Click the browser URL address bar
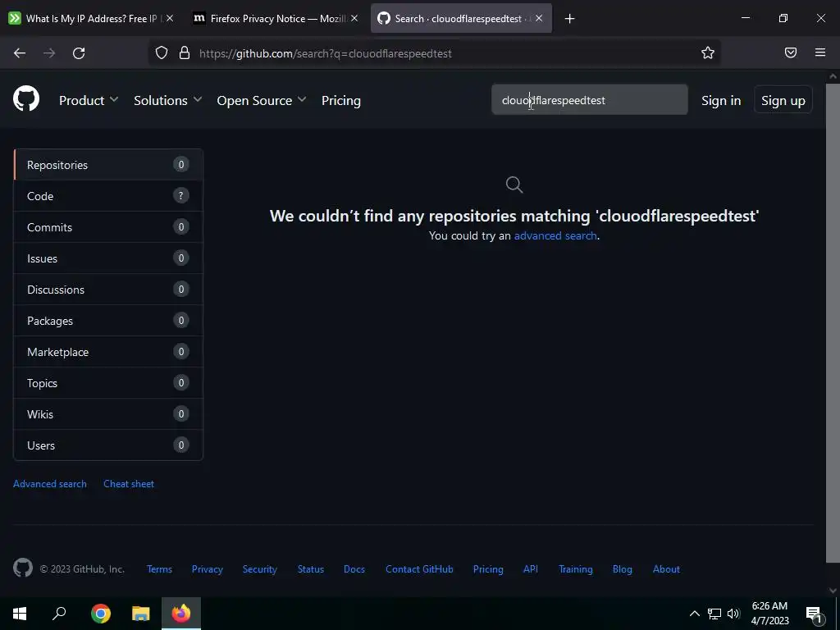840x630 pixels. (x=434, y=53)
